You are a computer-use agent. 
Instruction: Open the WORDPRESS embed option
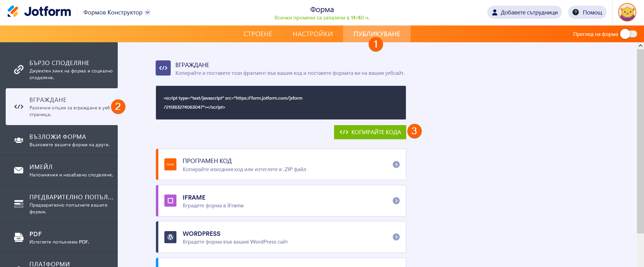point(281,237)
